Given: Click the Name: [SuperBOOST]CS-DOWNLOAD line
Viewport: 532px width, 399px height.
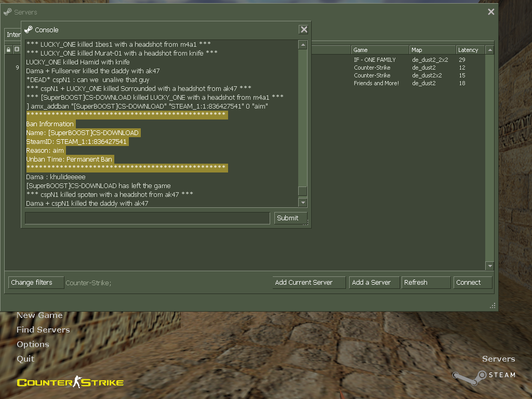Looking at the screenshot, I should [x=83, y=133].
